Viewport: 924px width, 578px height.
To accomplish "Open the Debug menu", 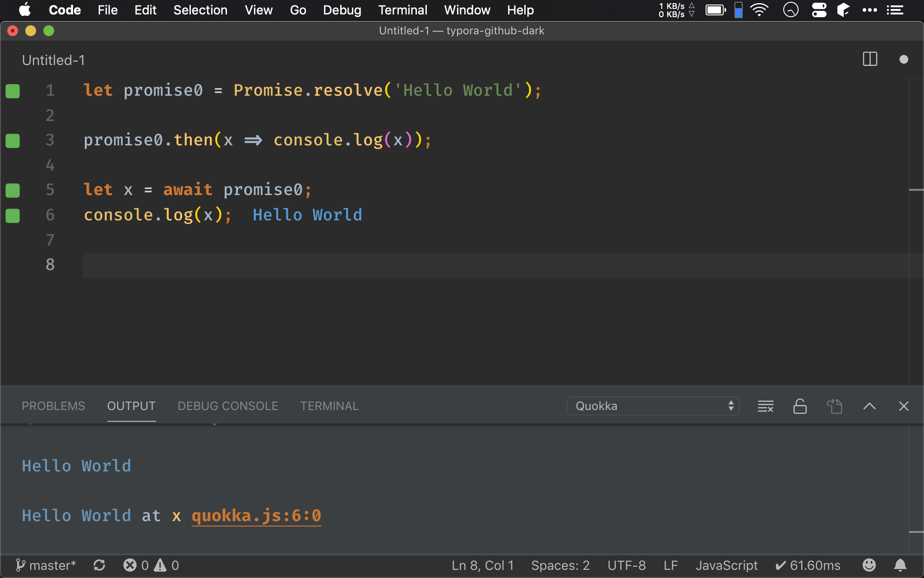I will click(x=342, y=10).
